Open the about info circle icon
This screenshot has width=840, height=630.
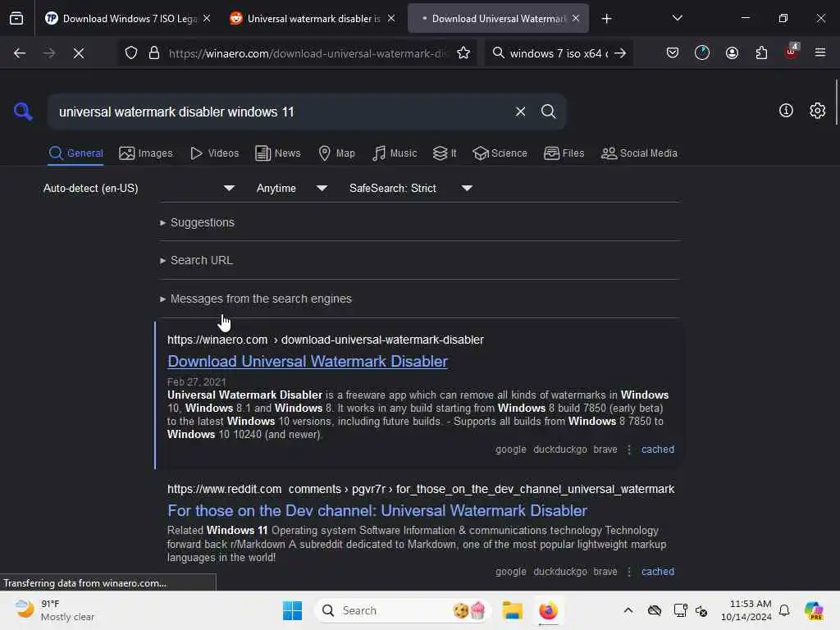(x=786, y=111)
